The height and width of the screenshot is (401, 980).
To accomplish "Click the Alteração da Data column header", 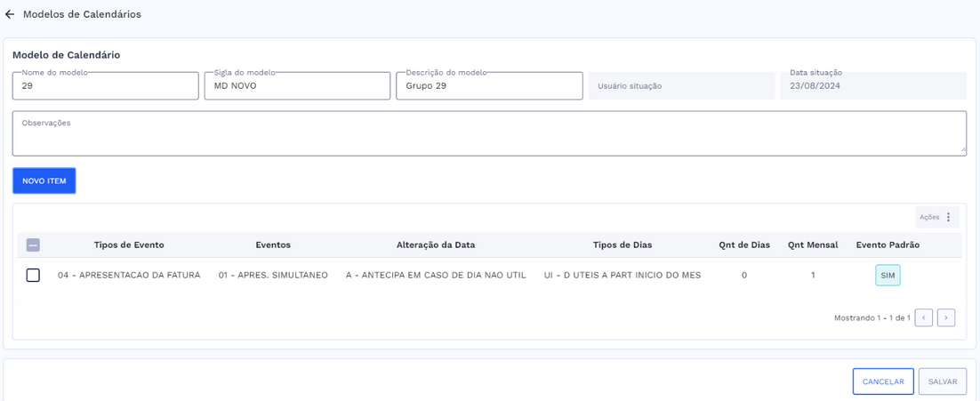I will point(436,245).
